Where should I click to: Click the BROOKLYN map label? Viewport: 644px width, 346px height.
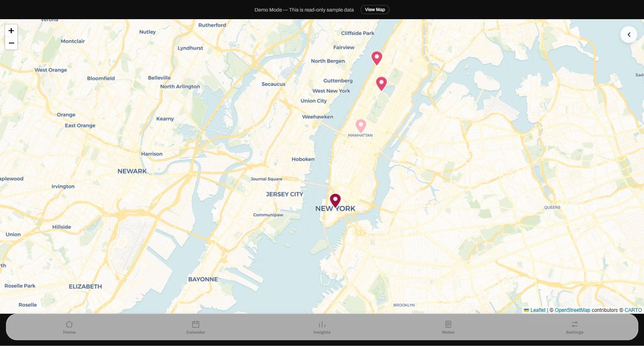pos(404,305)
